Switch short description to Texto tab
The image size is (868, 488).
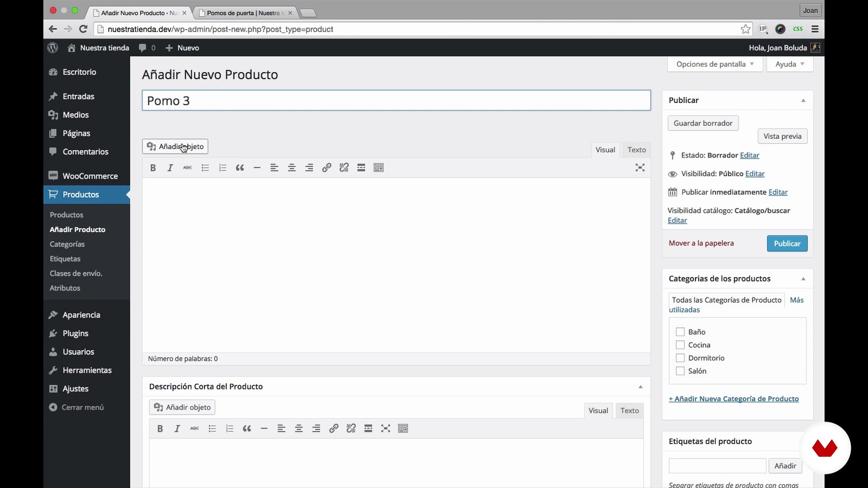coord(629,410)
